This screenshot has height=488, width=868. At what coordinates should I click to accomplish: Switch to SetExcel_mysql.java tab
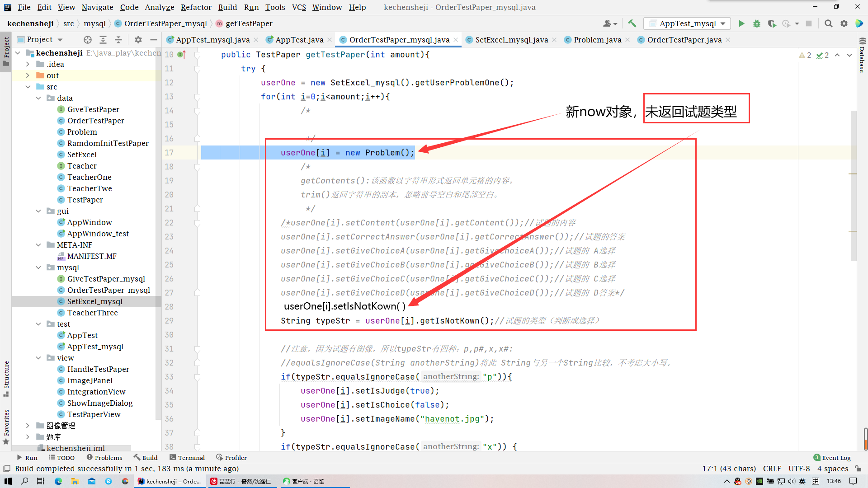tap(511, 40)
